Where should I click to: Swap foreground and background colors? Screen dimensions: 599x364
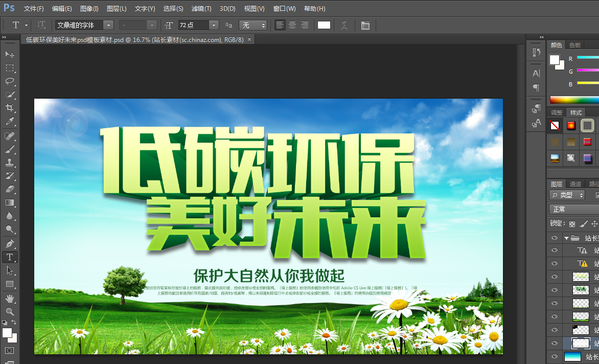pos(14,322)
